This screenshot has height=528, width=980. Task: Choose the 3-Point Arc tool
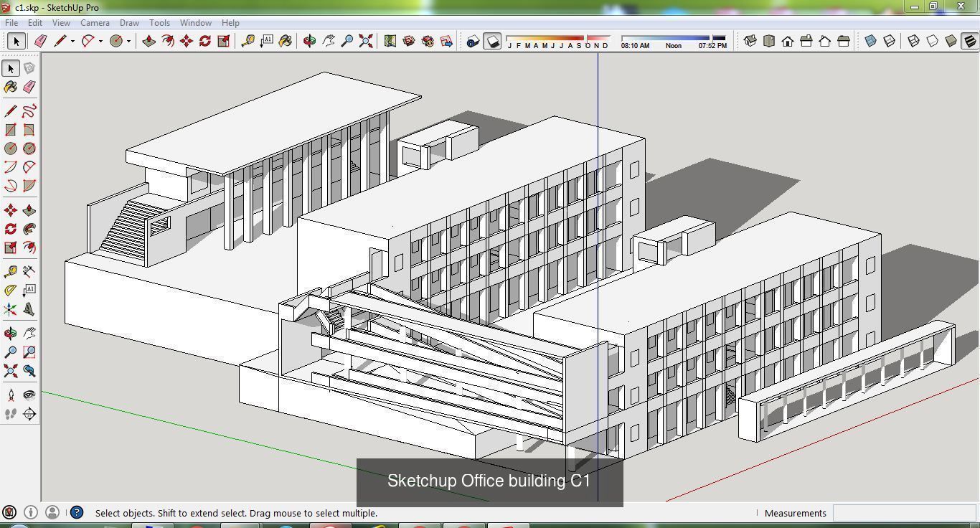[x=11, y=186]
